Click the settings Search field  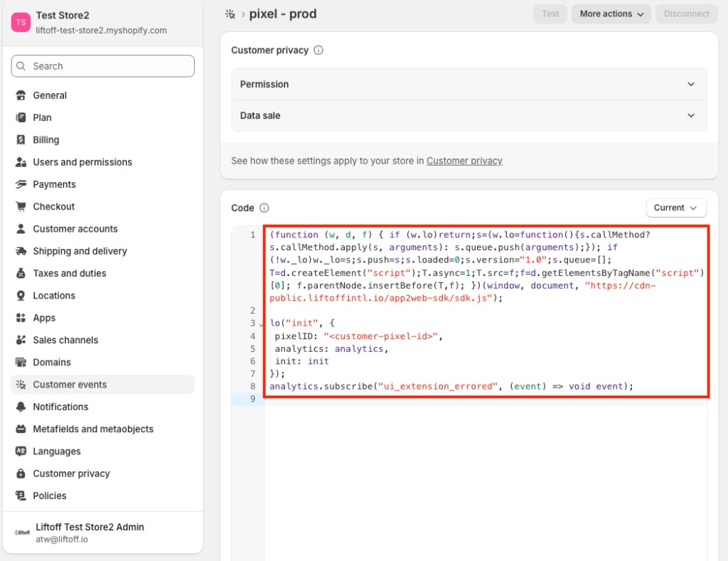(x=103, y=66)
